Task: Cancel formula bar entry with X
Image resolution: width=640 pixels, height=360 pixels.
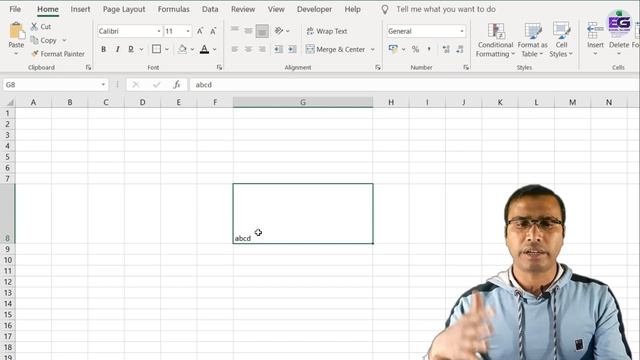Action: [136, 84]
